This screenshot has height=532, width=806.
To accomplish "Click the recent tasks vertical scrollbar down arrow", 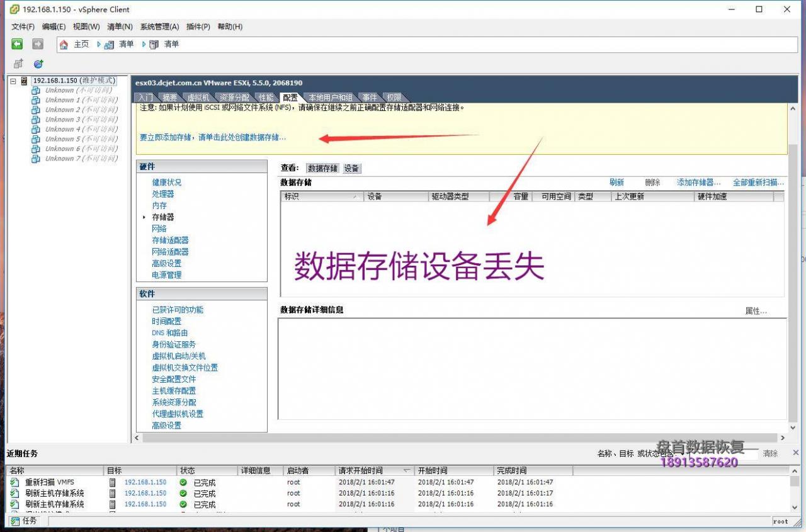I will tap(795, 507).
